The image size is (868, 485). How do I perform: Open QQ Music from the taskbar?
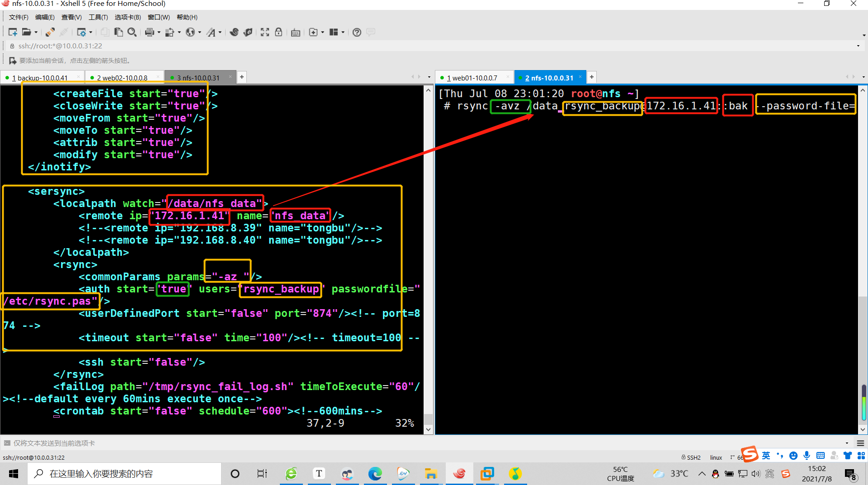coord(515,474)
